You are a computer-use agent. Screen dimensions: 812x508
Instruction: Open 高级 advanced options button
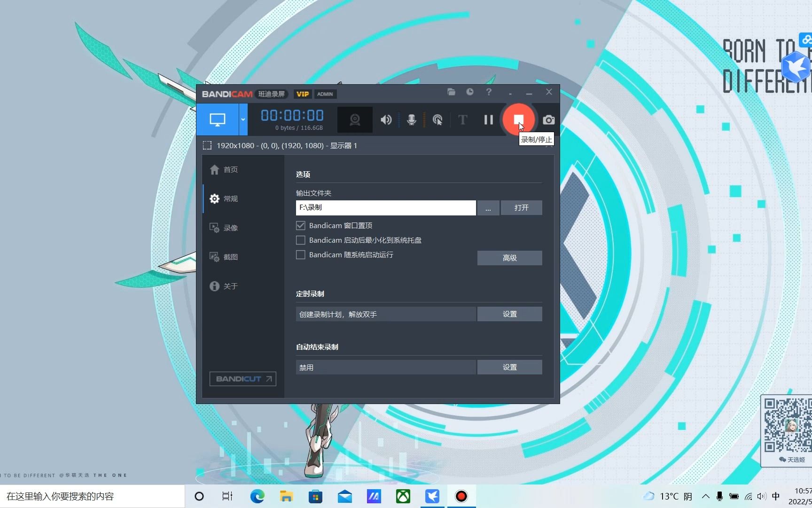(509, 258)
